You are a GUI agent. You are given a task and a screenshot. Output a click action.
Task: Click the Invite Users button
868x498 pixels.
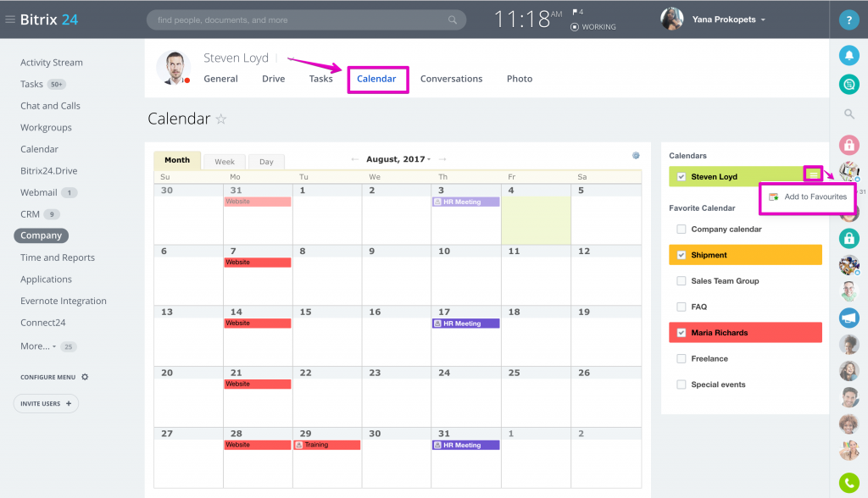[46, 403]
